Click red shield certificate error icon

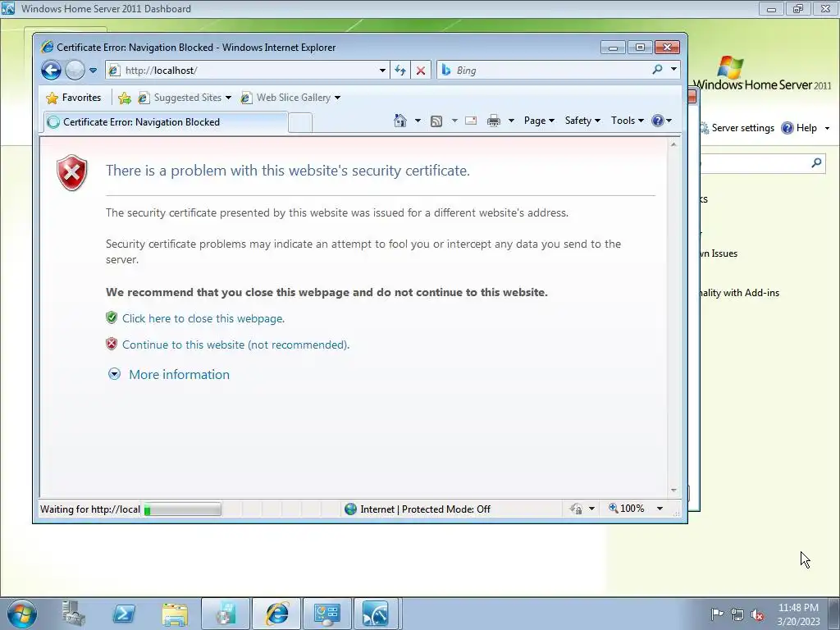72,172
